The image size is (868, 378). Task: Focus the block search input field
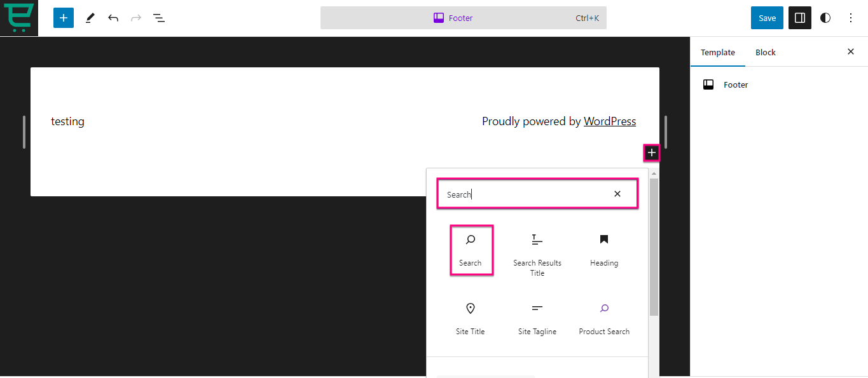pyautogui.click(x=537, y=194)
